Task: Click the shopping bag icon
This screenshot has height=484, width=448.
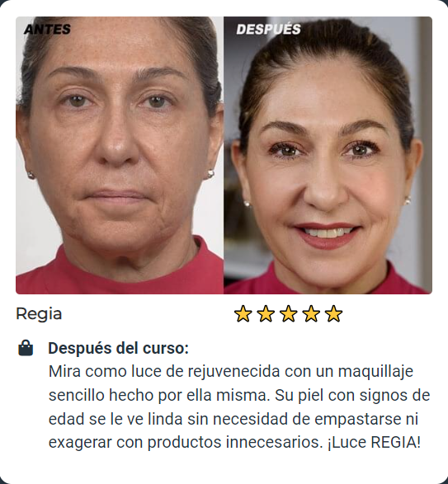Action: [x=26, y=348]
